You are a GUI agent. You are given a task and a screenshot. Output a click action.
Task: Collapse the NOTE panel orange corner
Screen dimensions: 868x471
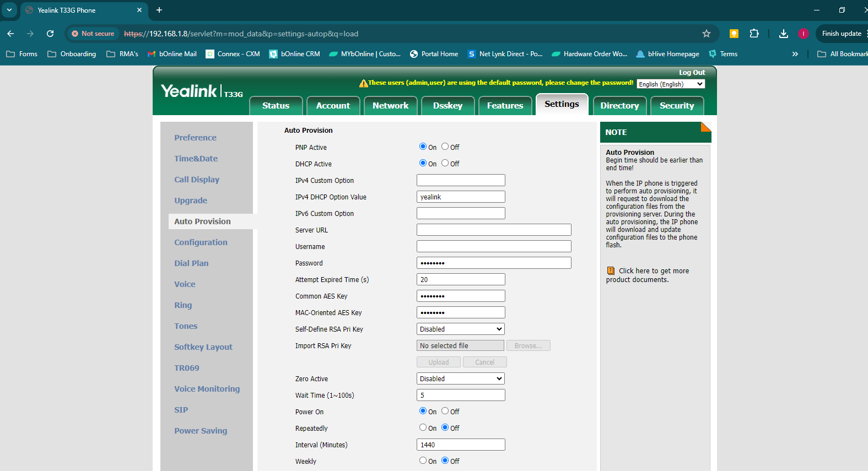[x=706, y=127]
